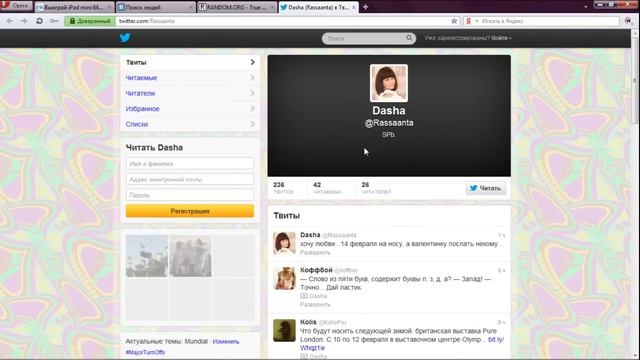
Task: Open Dasha's profile avatar picture
Action: tap(389, 83)
